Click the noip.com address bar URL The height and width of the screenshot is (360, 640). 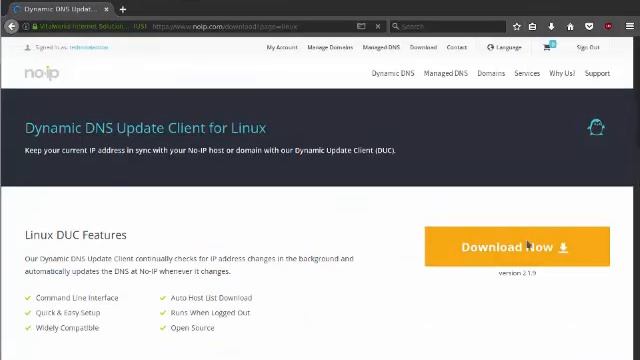coord(224,27)
